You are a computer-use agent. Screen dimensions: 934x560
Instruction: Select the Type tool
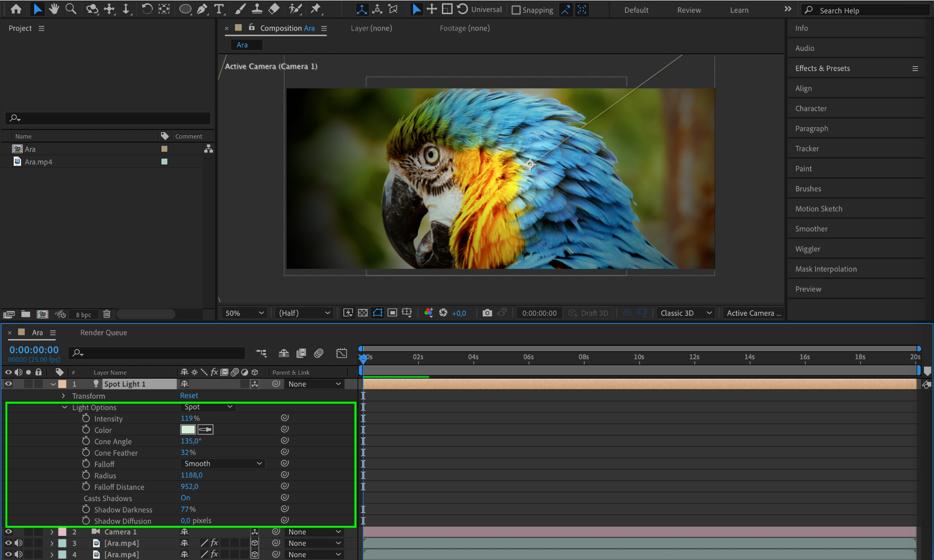point(219,9)
